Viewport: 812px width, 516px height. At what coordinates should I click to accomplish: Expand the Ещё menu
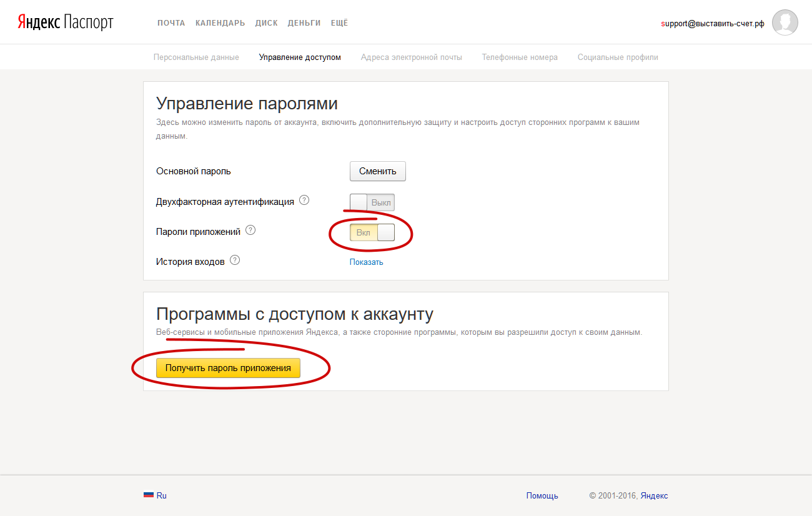339,23
